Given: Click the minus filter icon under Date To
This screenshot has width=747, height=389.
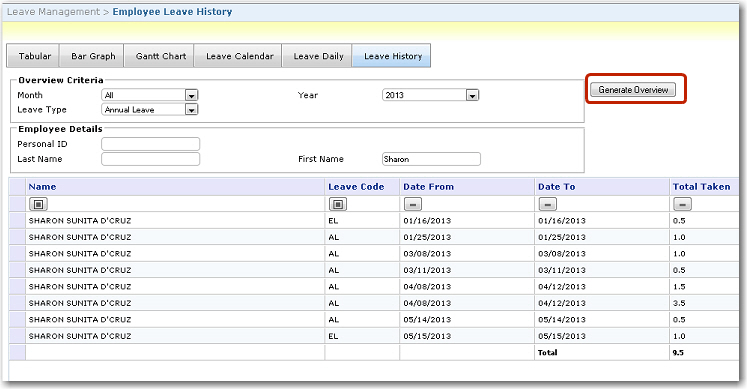Looking at the screenshot, I should pyautogui.click(x=547, y=204).
